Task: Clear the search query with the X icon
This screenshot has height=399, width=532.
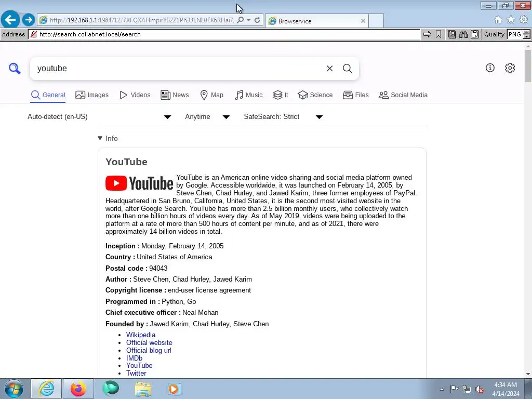Action: [329, 69]
